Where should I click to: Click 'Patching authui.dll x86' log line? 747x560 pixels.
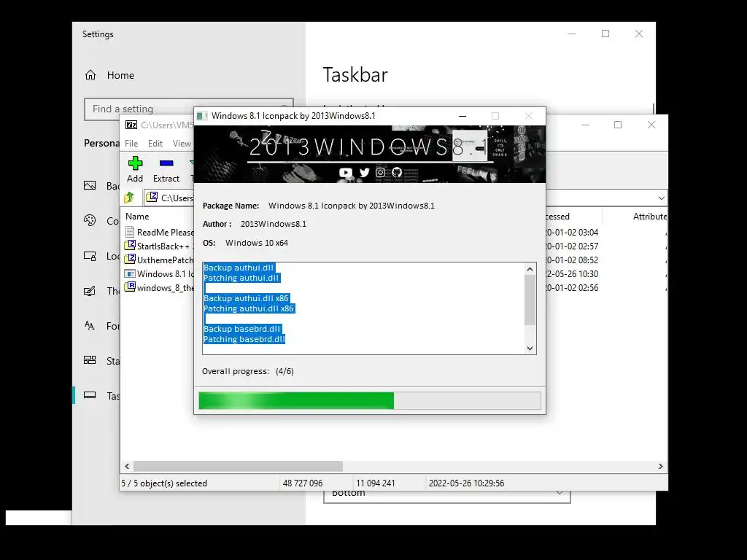tap(249, 308)
